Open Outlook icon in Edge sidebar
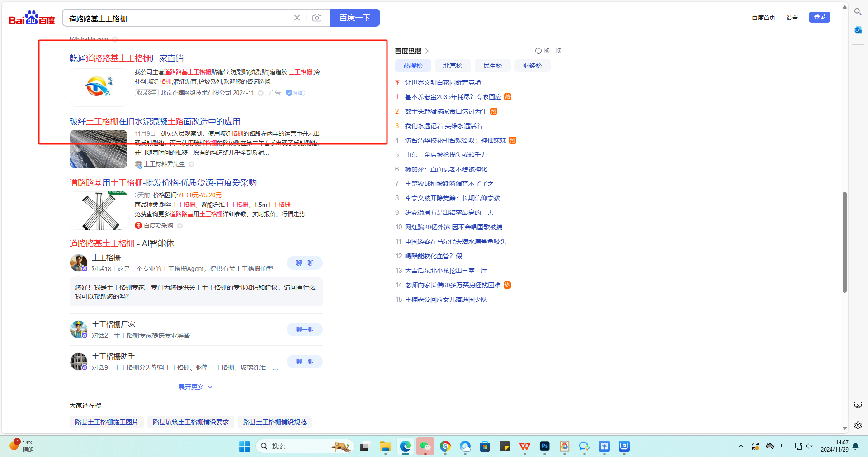 pyautogui.click(x=858, y=30)
